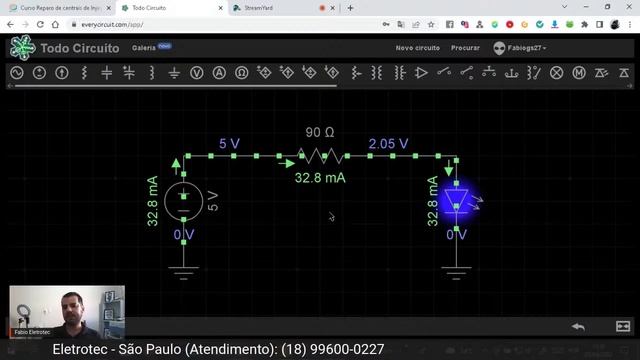Click the component toolbar scrollbar thumb

[x=176, y=86]
